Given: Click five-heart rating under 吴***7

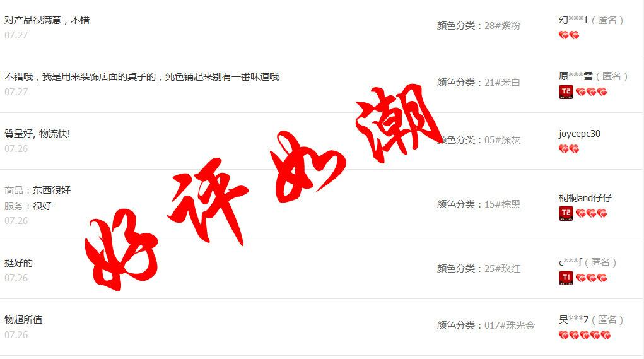Looking at the screenshot, I should click(585, 335).
